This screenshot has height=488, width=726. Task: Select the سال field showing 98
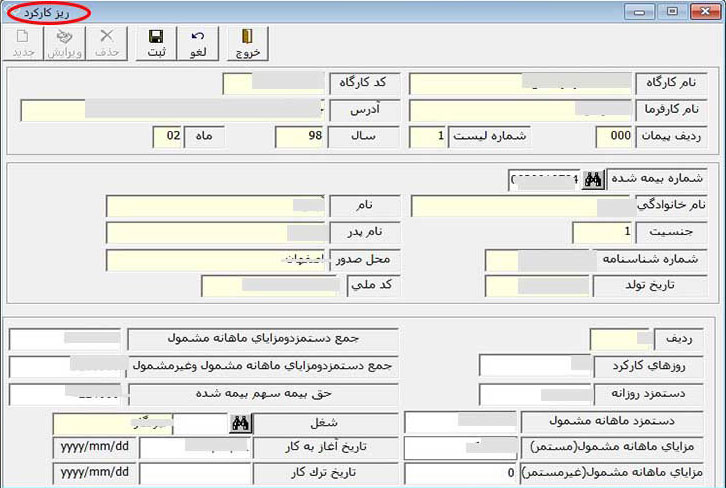[300, 136]
